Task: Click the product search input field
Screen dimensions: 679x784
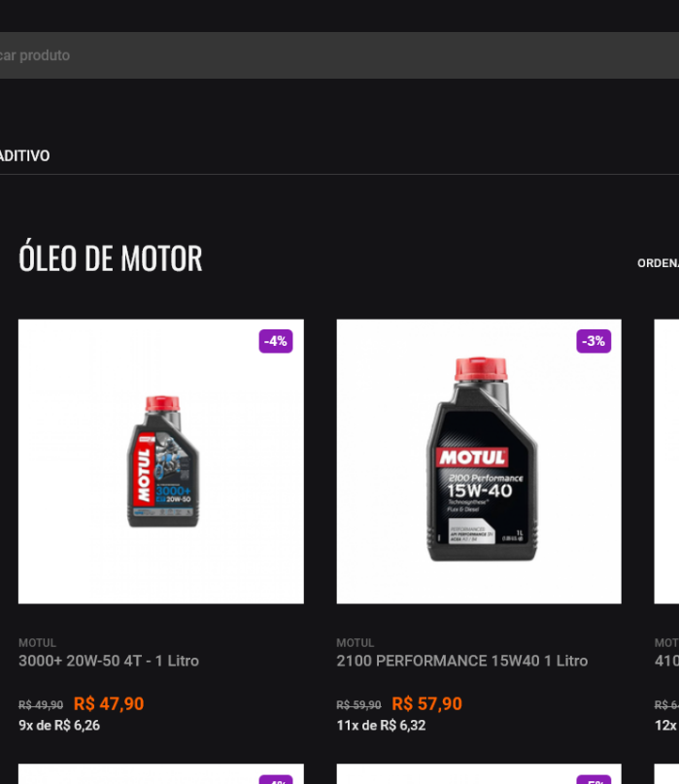Action: (x=340, y=55)
